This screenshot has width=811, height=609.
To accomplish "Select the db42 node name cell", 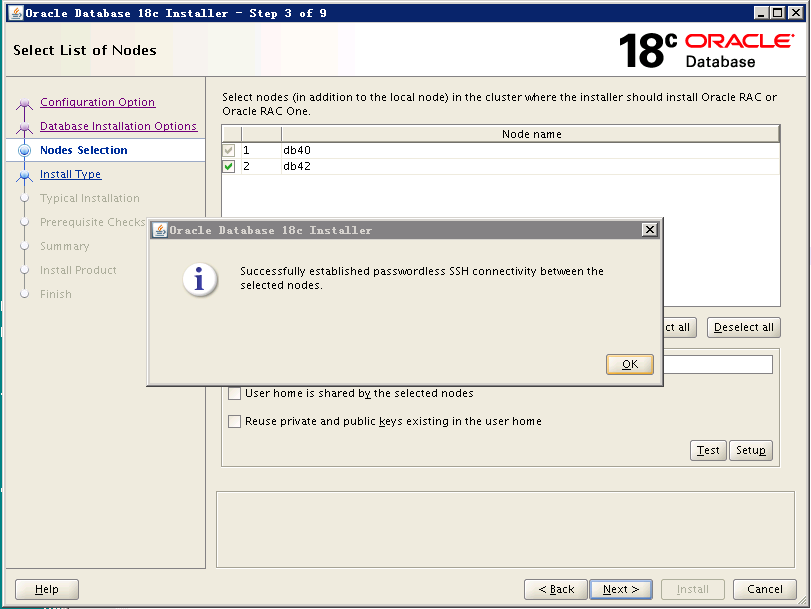I will (x=531, y=166).
